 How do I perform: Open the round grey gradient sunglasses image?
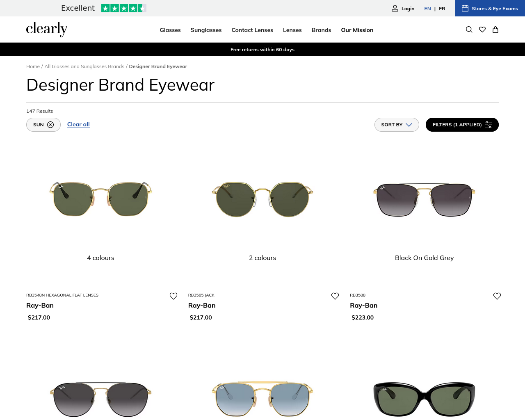100,399
